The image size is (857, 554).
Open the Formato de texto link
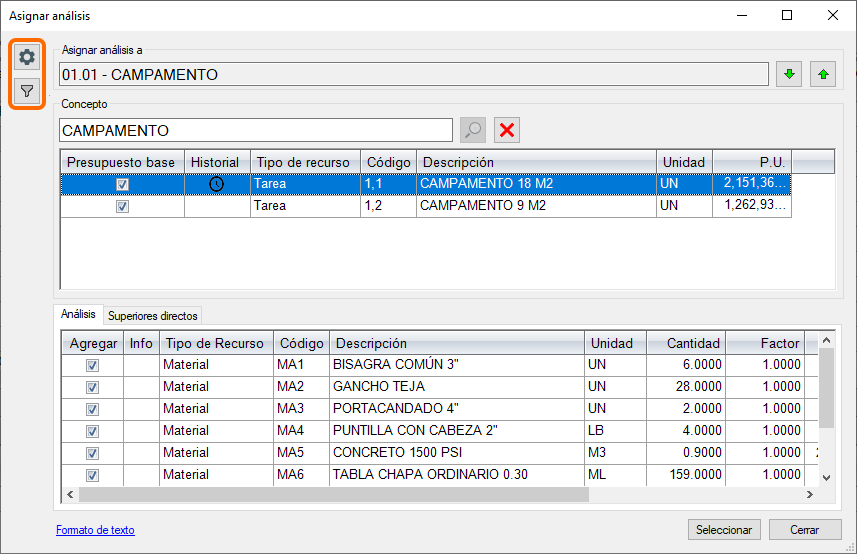[x=95, y=530]
